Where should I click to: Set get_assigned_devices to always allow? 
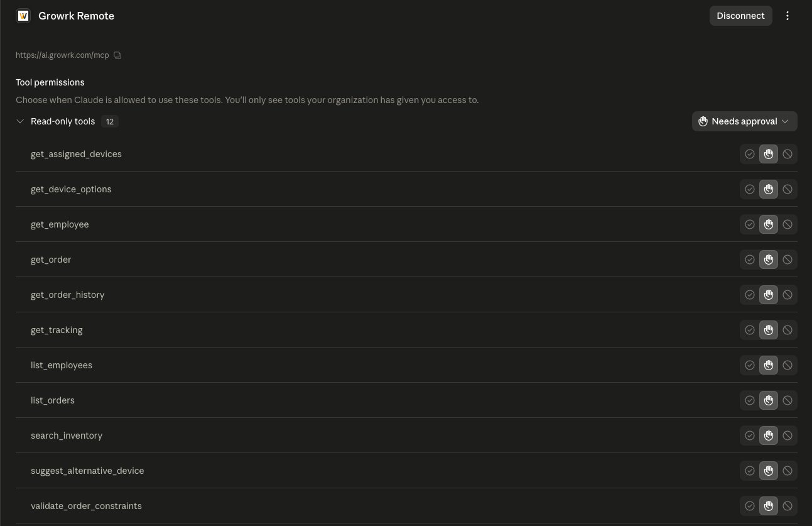click(x=750, y=154)
